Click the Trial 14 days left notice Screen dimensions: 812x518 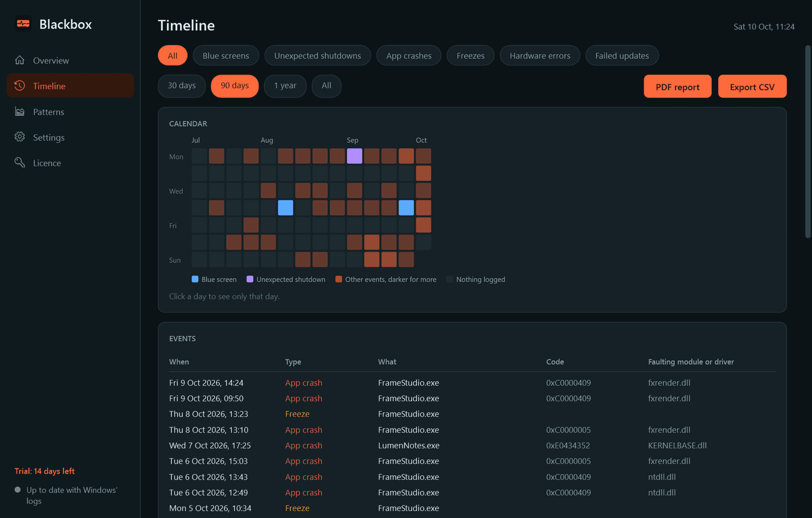click(x=45, y=471)
